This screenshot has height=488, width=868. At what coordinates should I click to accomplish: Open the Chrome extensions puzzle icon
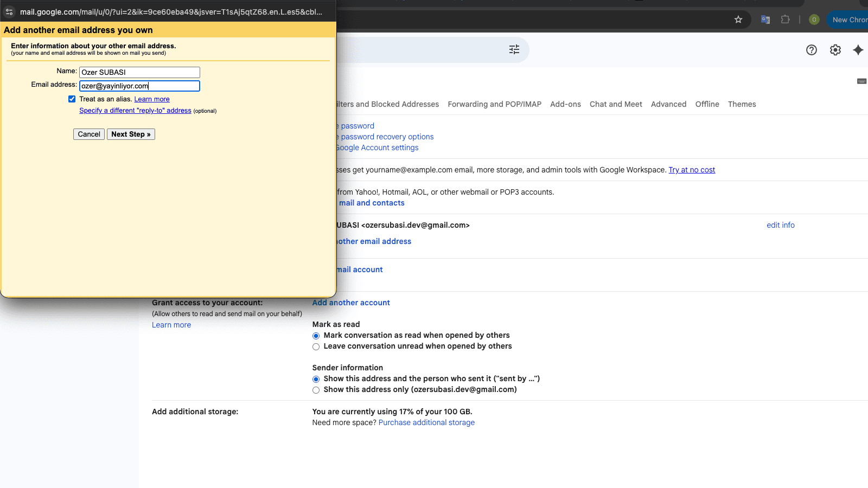click(785, 20)
